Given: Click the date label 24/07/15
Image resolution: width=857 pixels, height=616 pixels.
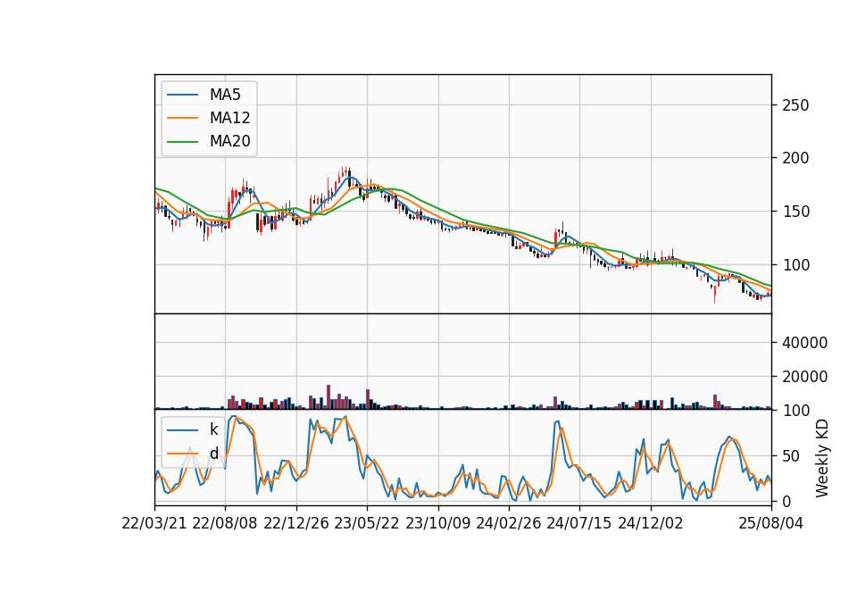Looking at the screenshot, I should (579, 523).
